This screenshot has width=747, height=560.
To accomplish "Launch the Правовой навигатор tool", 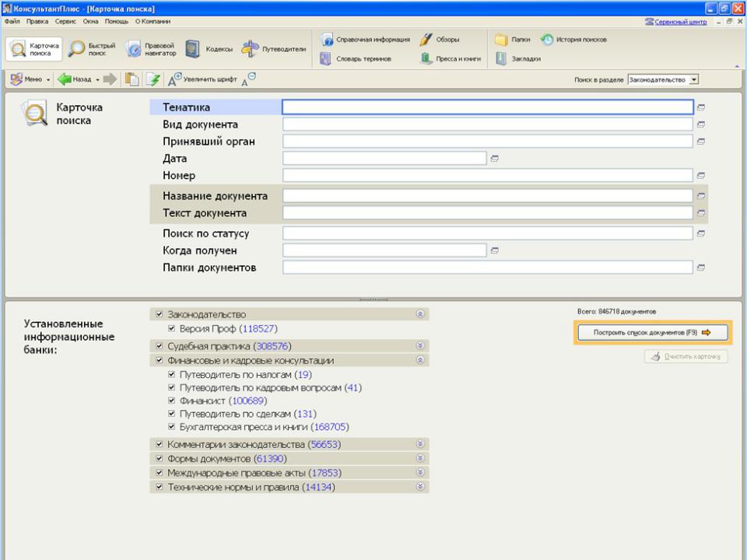I will click(151, 49).
